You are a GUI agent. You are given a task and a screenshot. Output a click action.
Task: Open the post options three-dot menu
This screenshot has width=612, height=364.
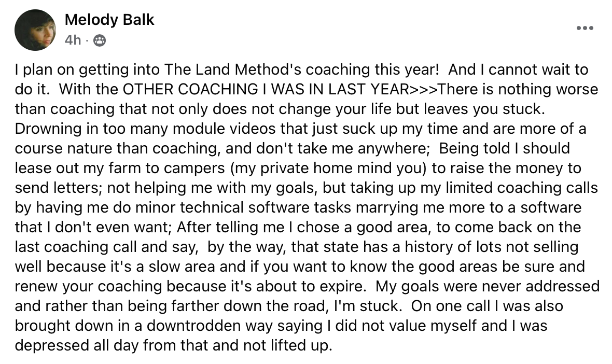pyautogui.click(x=585, y=28)
